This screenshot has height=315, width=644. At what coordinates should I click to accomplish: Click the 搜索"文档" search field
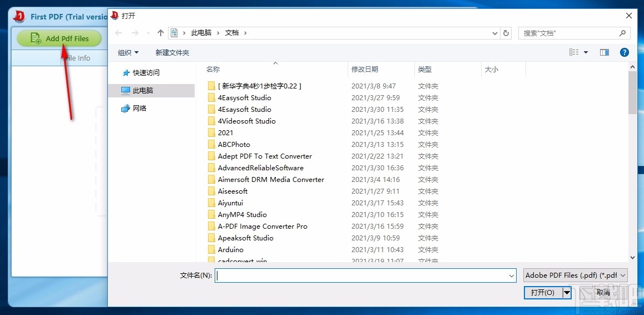point(574,33)
